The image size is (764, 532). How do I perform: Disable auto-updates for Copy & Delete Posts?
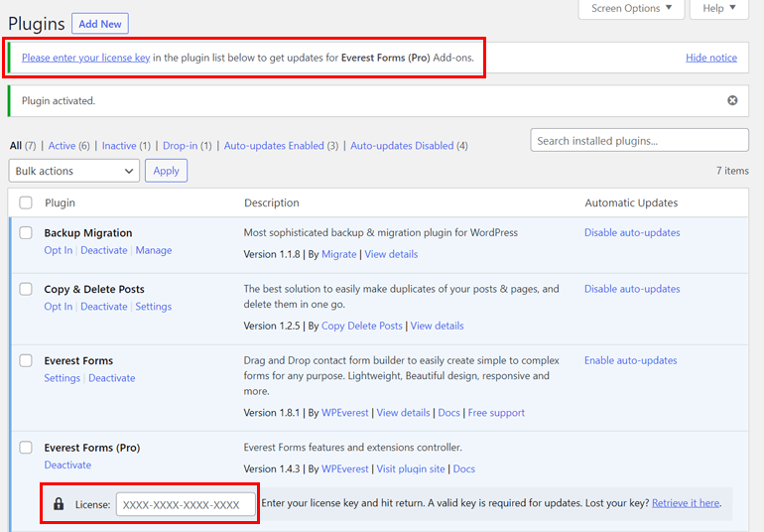pyautogui.click(x=632, y=289)
